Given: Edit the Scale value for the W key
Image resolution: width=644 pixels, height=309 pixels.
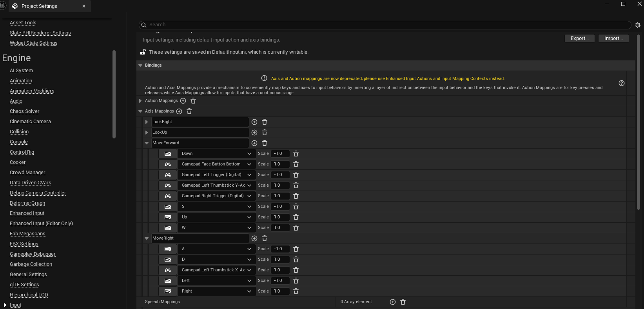Looking at the screenshot, I should click(280, 228).
